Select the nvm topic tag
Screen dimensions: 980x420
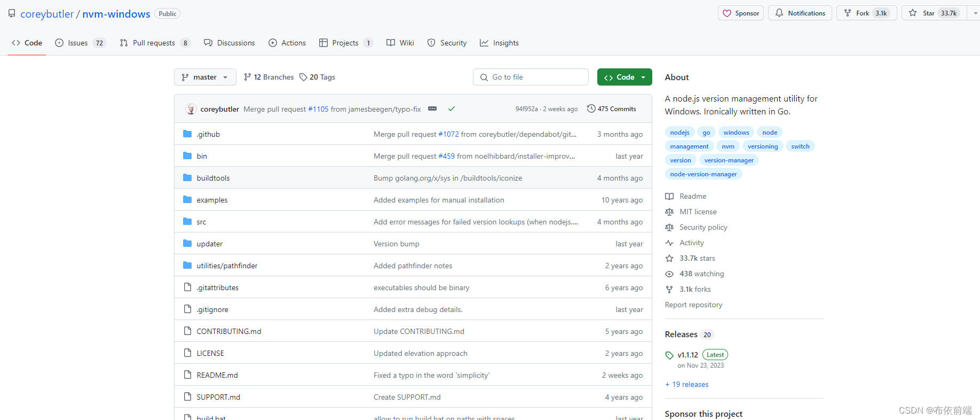coord(728,146)
